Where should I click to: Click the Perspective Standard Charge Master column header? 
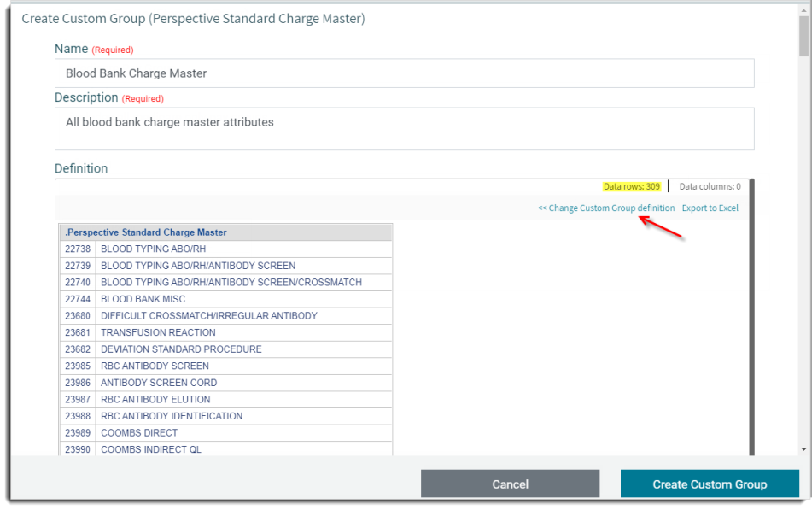[225, 232]
